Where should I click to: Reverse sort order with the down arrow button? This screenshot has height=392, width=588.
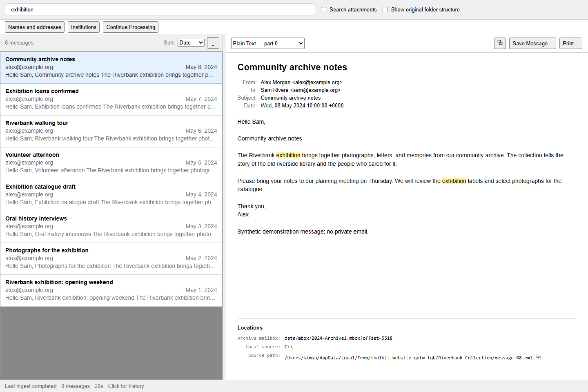pos(213,43)
